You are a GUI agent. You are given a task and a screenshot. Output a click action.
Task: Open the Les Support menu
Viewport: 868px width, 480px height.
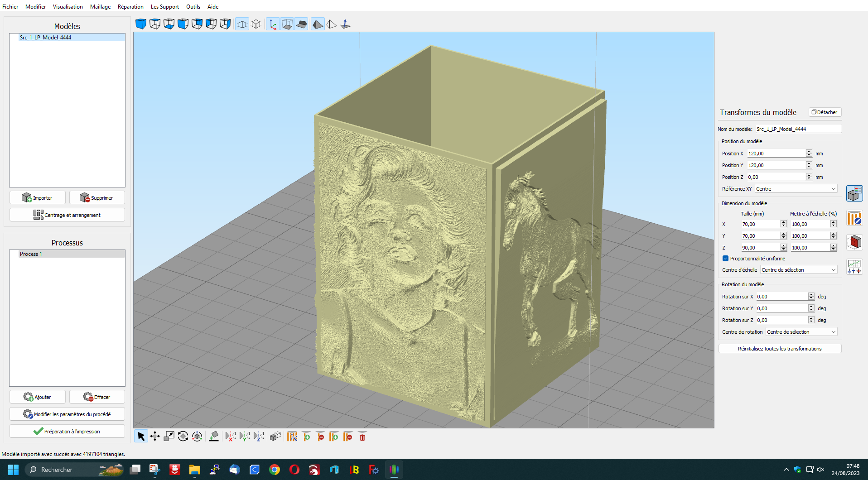click(165, 7)
